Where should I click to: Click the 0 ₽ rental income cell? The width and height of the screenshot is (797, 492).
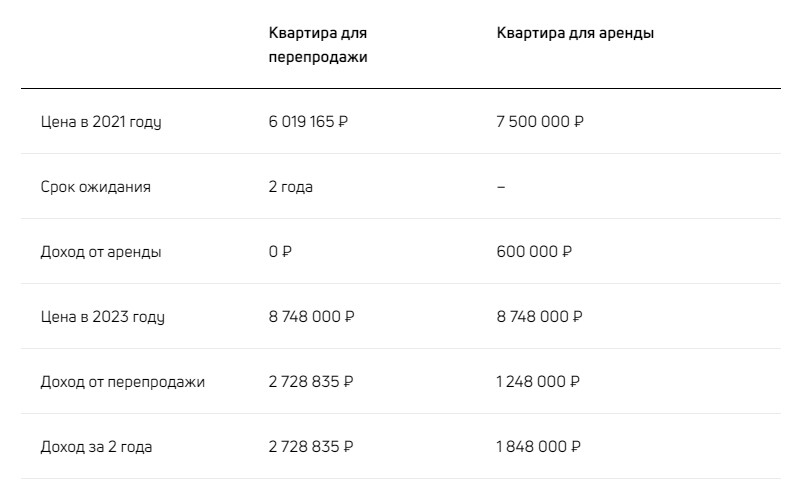[x=279, y=252]
